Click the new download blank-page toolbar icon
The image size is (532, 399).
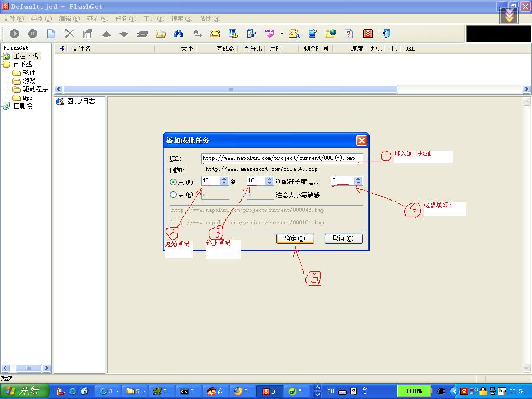(51, 34)
